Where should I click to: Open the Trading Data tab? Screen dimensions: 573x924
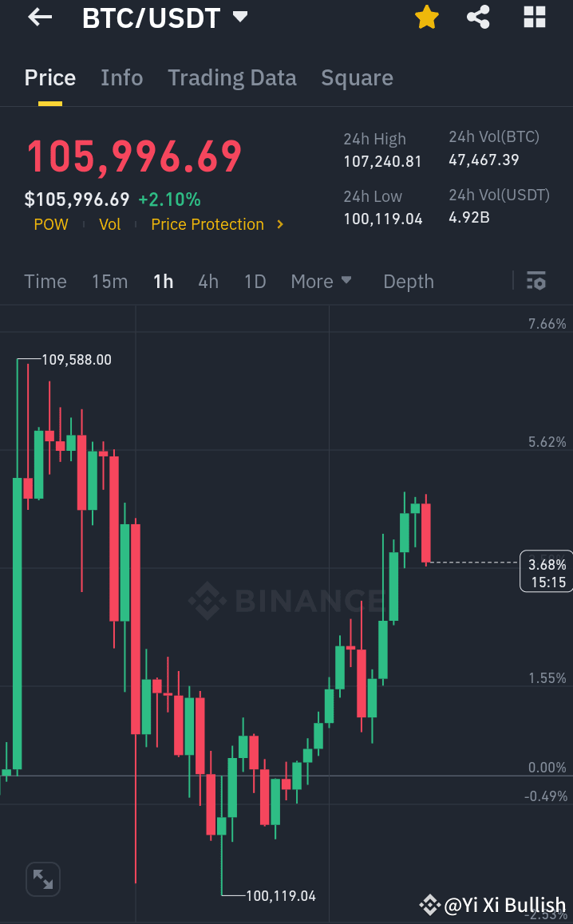point(231,77)
